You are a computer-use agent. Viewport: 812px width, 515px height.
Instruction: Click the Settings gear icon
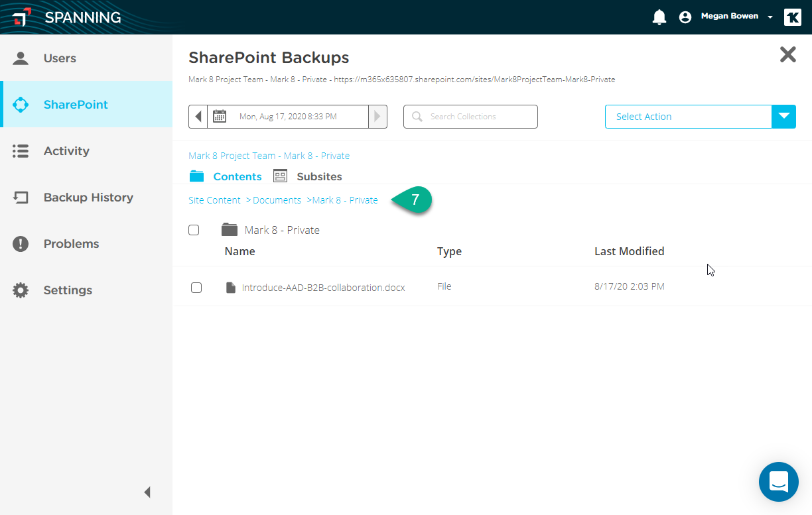pyautogui.click(x=21, y=290)
